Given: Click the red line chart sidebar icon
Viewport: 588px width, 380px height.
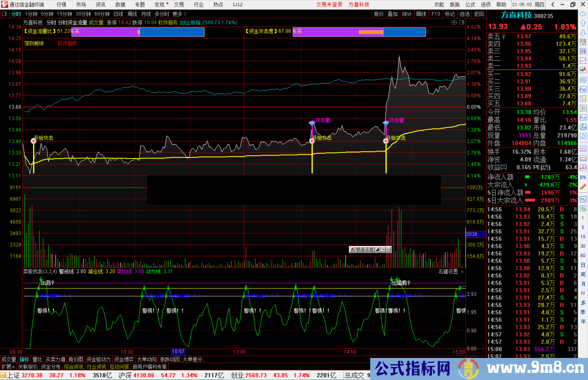Looking at the screenshot, I should [x=583, y=61].
